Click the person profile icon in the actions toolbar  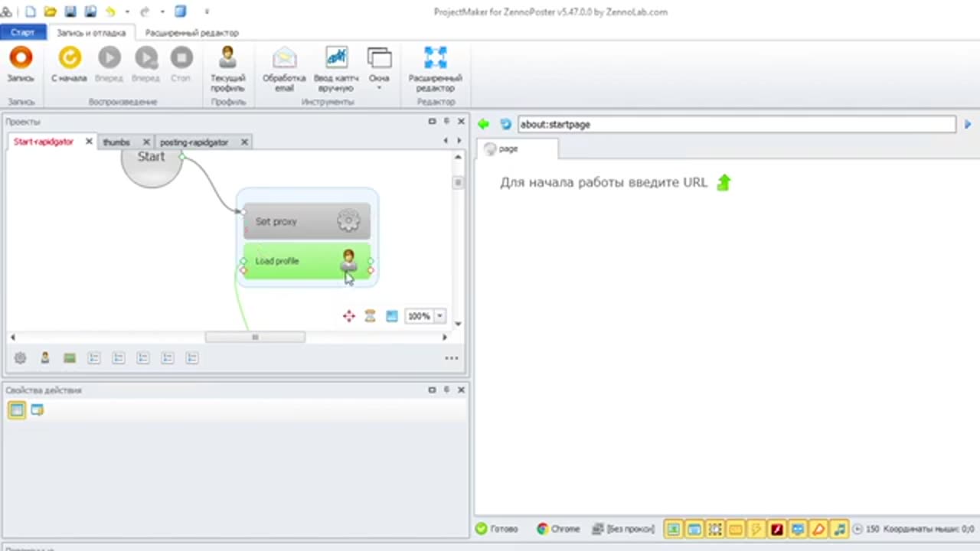click(45, 357)
